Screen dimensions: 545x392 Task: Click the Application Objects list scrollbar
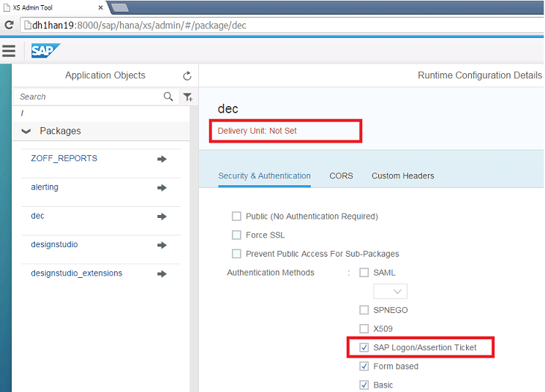coord(194,249)
